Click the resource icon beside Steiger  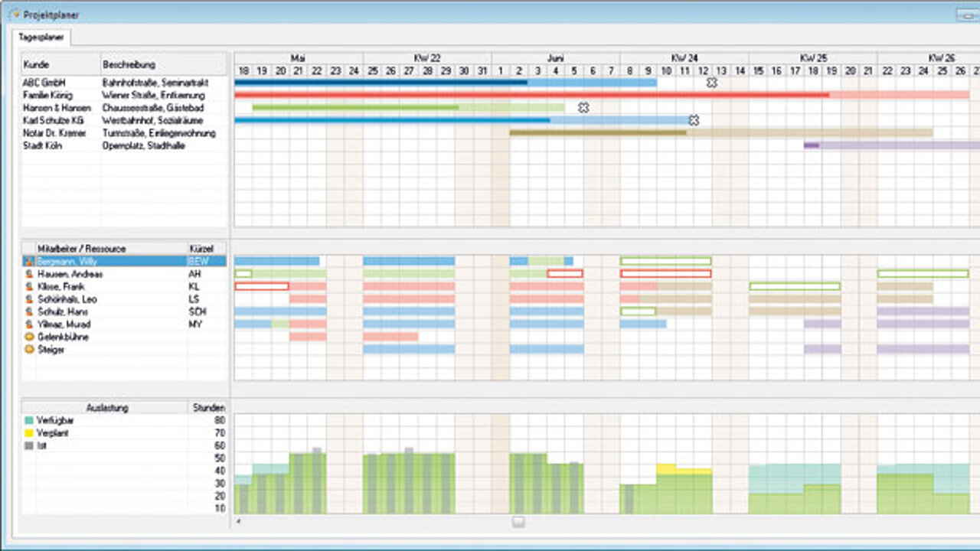(x=28, y=350)
